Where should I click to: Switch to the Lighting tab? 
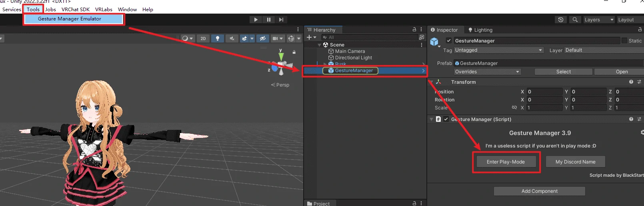coord(480,30)
